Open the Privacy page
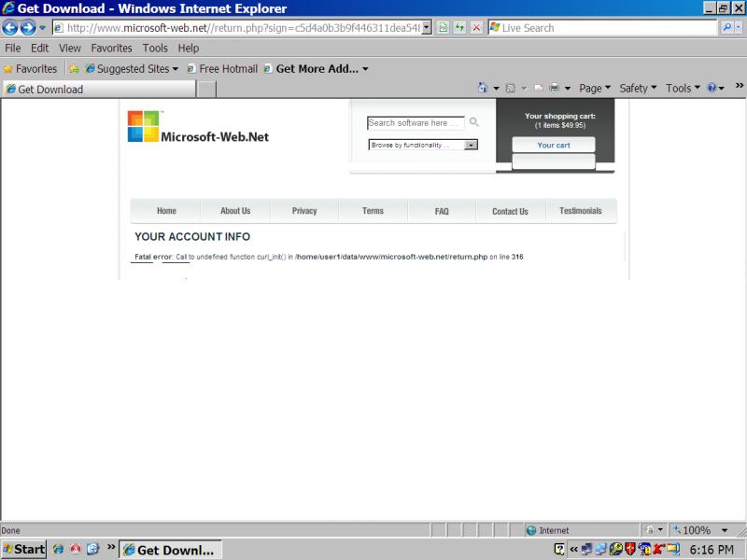747x560 pixels. (x=304, y=211)
